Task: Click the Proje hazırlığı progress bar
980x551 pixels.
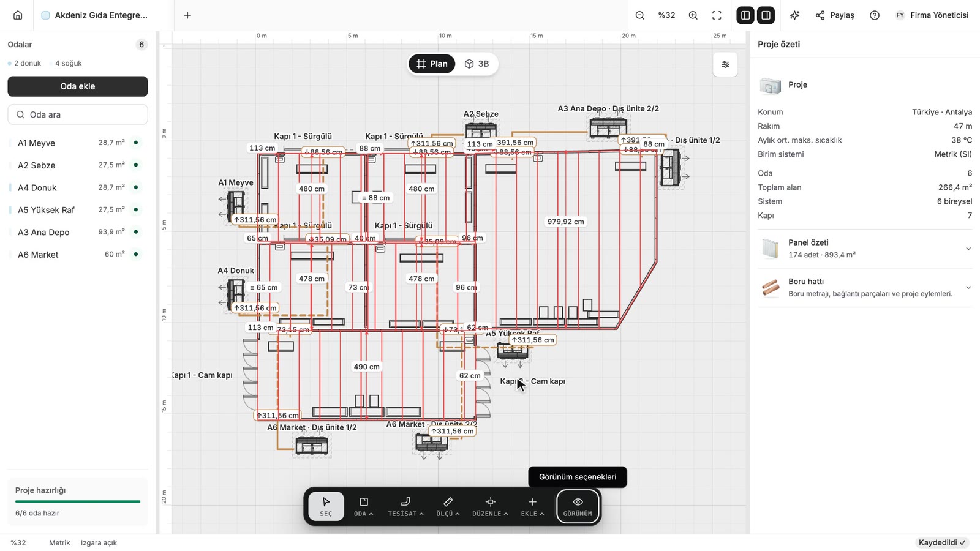Action: pos(78,501)
